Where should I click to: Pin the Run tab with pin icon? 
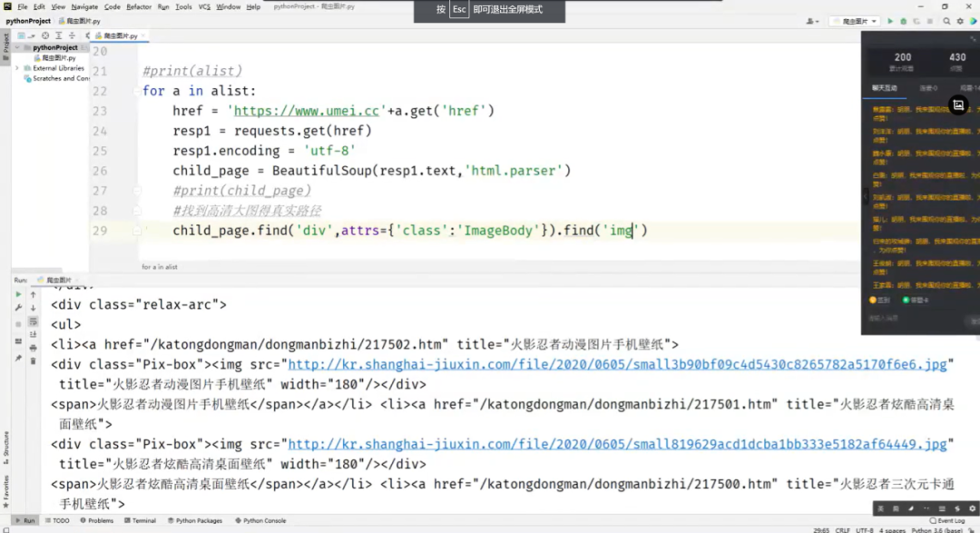[x=18, y=359]
